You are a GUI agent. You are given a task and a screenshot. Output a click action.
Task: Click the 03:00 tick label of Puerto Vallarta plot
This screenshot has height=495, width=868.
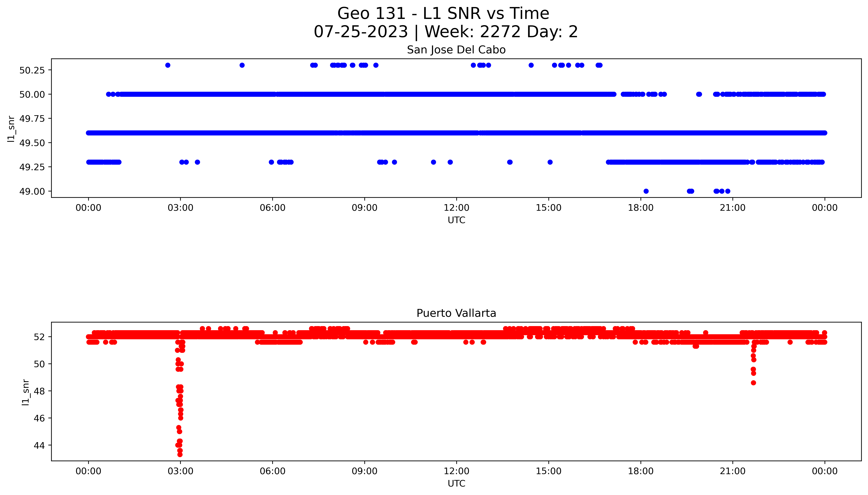pos(180,471)
